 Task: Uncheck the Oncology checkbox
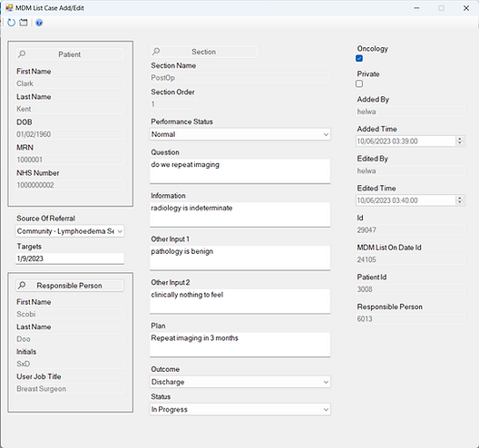coord(359,58)
